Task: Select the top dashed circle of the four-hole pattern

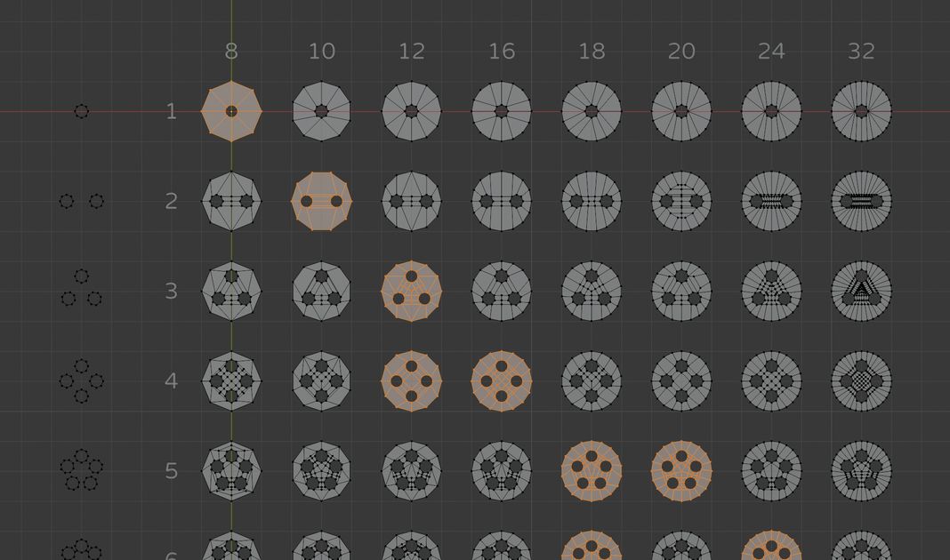Action: tap(82, 365)
